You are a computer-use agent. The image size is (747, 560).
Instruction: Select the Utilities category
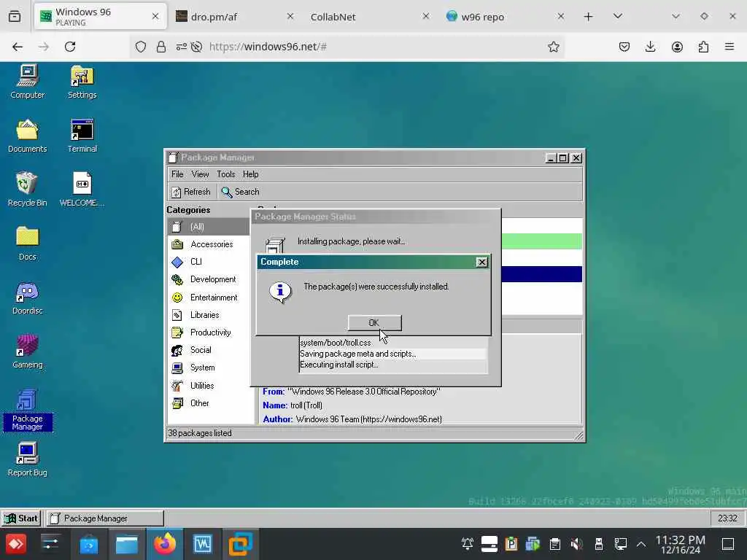[208, 386]
